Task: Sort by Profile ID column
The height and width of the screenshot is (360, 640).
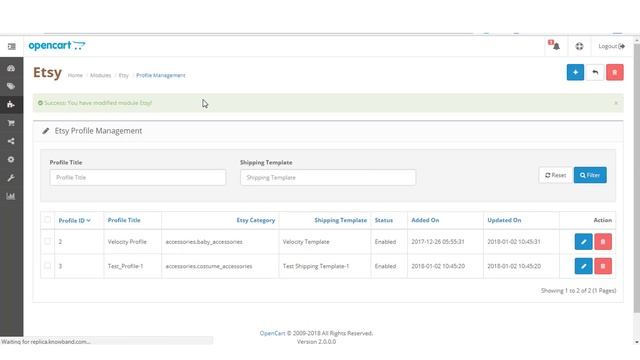Action: coord(74,220)
